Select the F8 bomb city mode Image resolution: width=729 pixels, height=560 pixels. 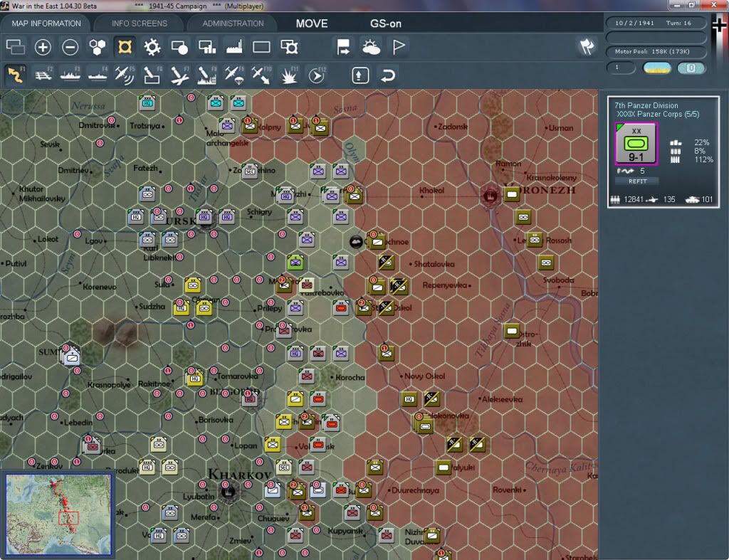coord(207,75)
